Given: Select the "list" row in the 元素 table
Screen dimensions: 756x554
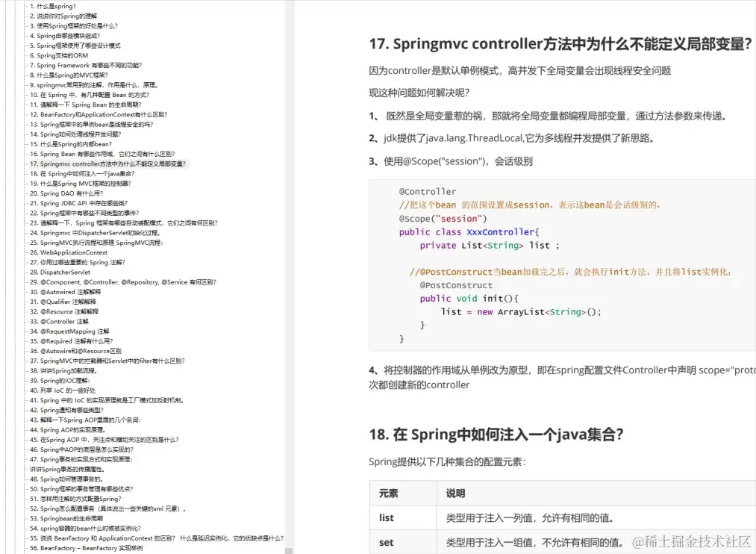Looking at the screenshot, I should [385, 517].
